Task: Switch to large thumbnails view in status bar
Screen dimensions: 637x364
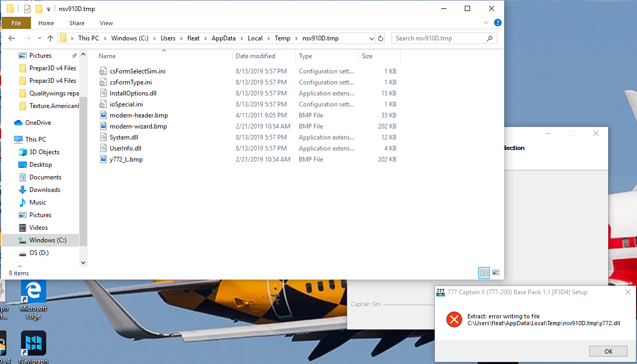Action: click(x=496, y=273)
